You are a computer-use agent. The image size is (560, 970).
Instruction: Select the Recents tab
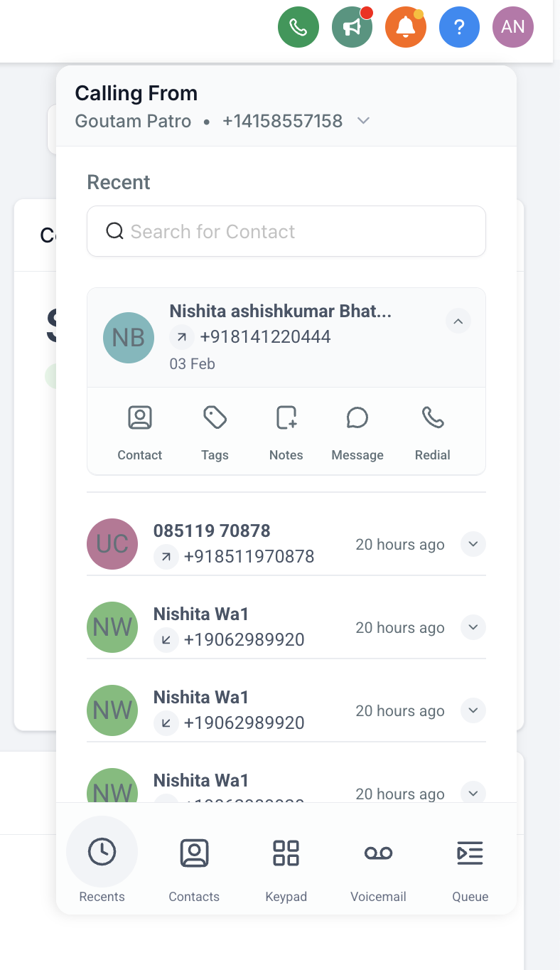point(102,863)
